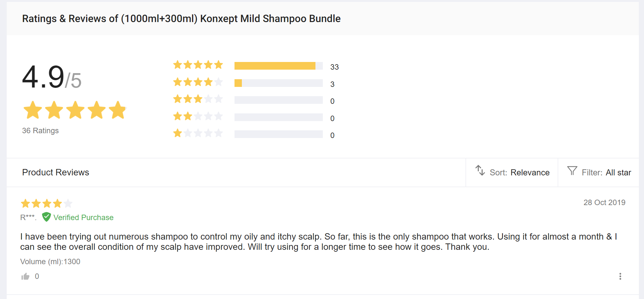Open the review's three-dot options menu
644x299 pixels.
620,276
